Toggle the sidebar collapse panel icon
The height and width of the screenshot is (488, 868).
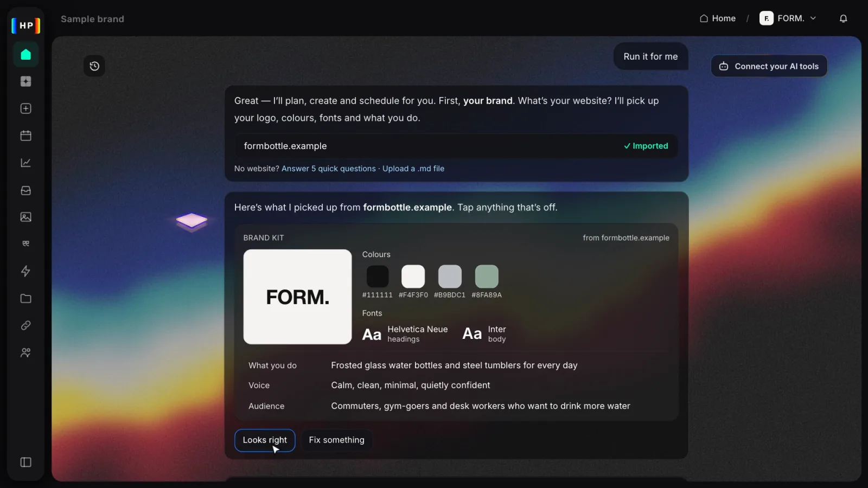tap(25, 462)
